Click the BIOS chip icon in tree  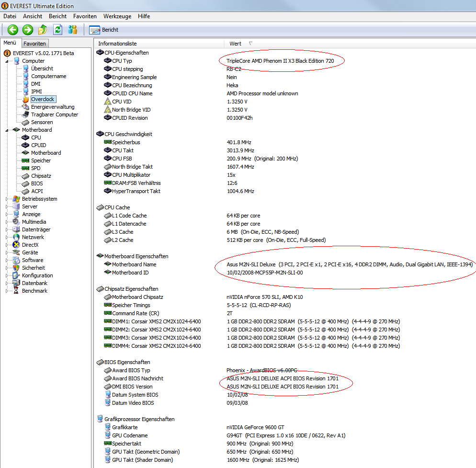[25, 184]
